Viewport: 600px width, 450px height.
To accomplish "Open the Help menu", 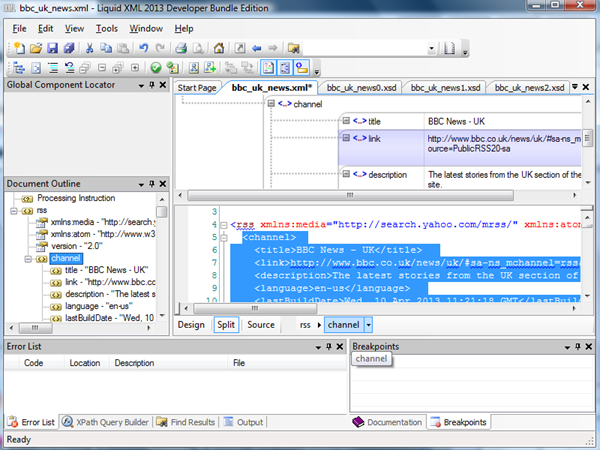I will point(184,28).
